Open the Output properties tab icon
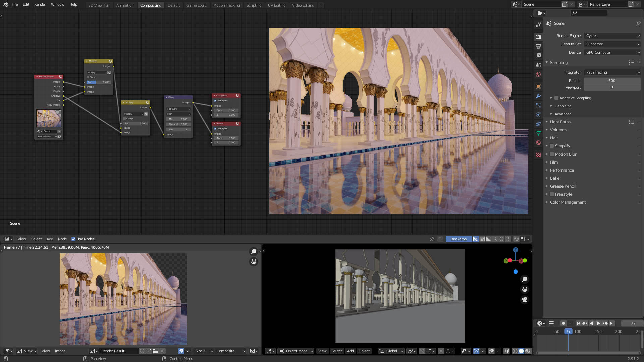 pos(538,46)
